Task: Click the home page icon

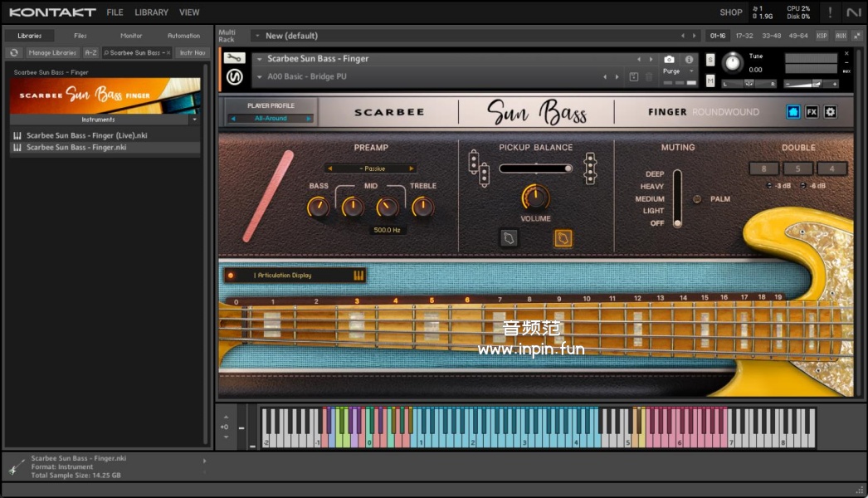Action: tap(793, 112)
